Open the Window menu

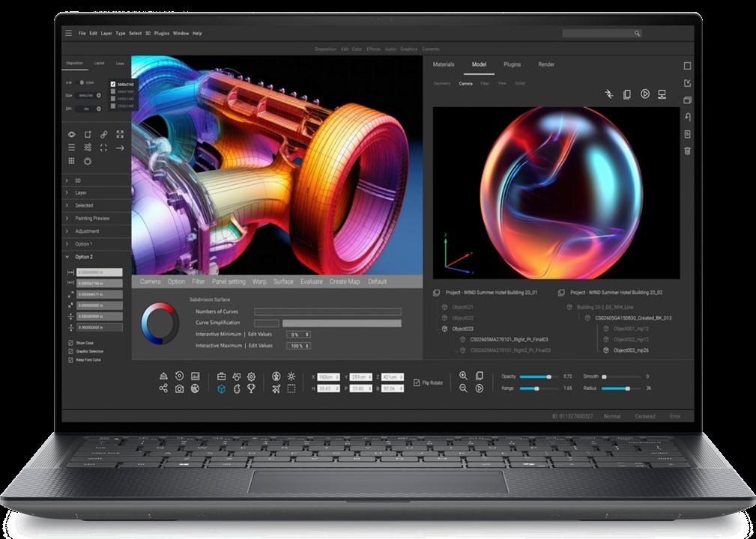pyautogui.click(x=181, y=33)
